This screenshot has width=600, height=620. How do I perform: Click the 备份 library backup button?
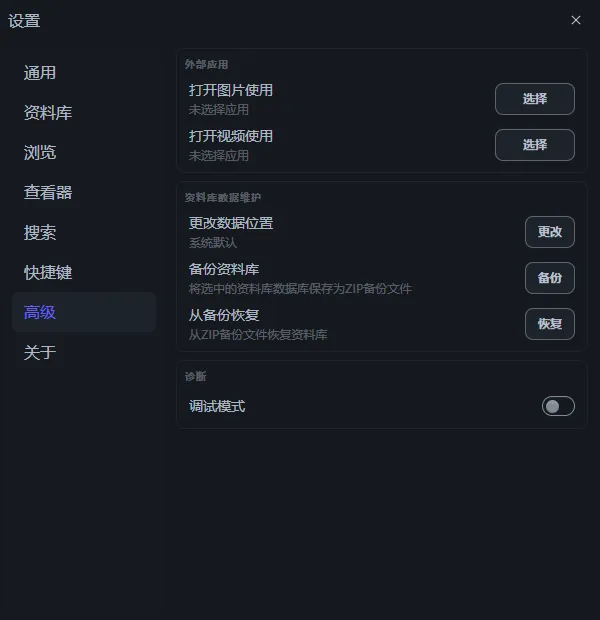point(550,278)
